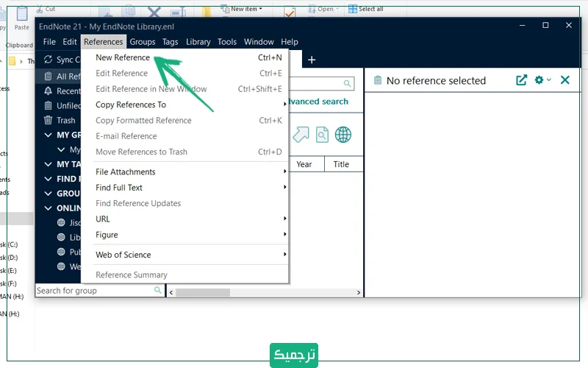Open reference in new window icon

(521, 80)
